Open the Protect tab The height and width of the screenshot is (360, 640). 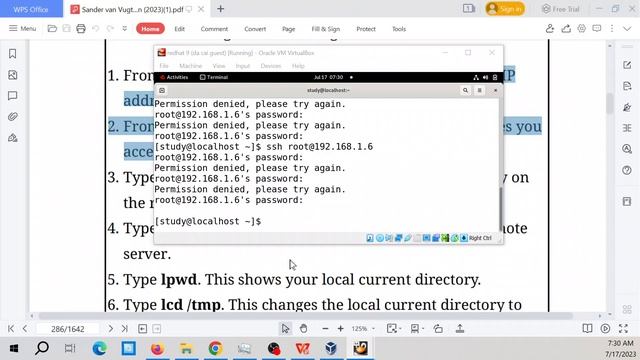[x=366, y=29]
